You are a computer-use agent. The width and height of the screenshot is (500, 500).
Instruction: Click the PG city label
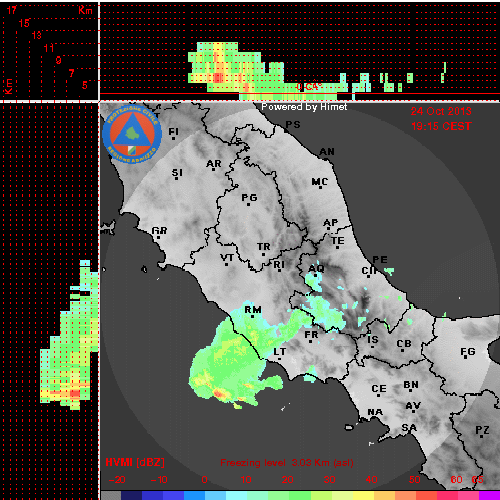249,198
